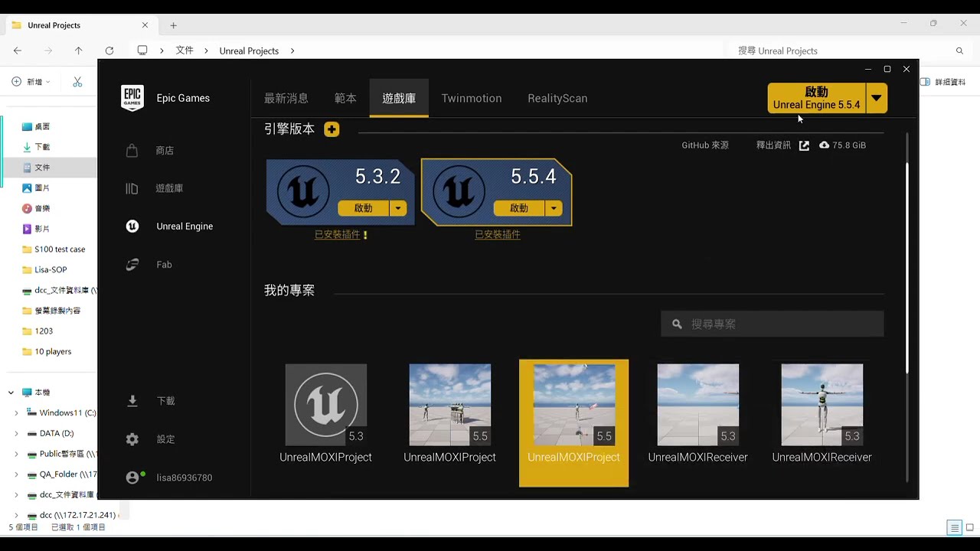This screenshot has height=551, width=980.
Task: Click the Unreal logo on engine 5.3.2 card
Action: 303,191
